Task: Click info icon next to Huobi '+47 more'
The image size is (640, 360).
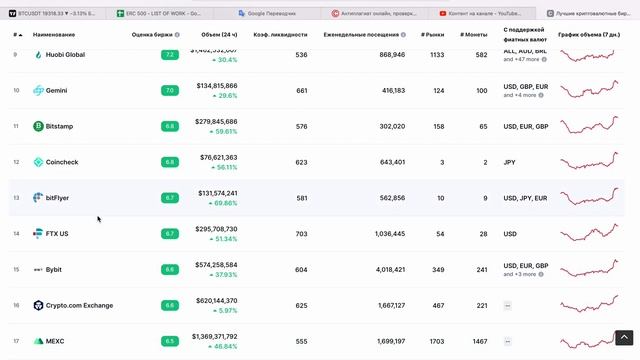Action: [544, 60]
